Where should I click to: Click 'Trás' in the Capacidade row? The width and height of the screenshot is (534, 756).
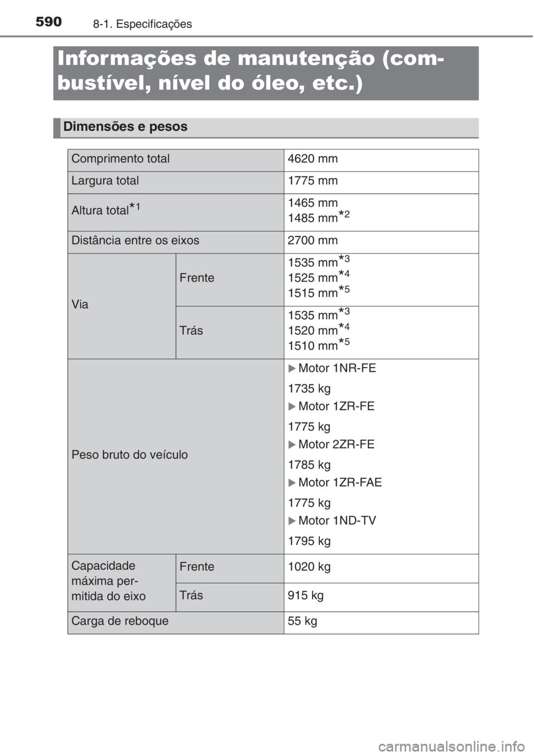(191, 595)
